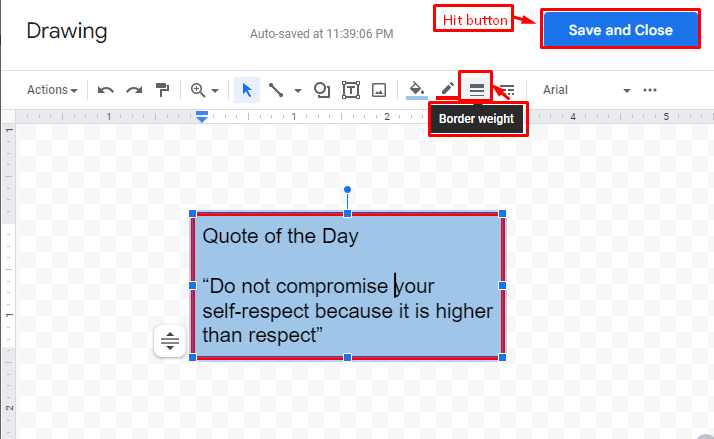Click the Drawing dialog title
Viewport: 714px width, 439px height.
(67, 31)
